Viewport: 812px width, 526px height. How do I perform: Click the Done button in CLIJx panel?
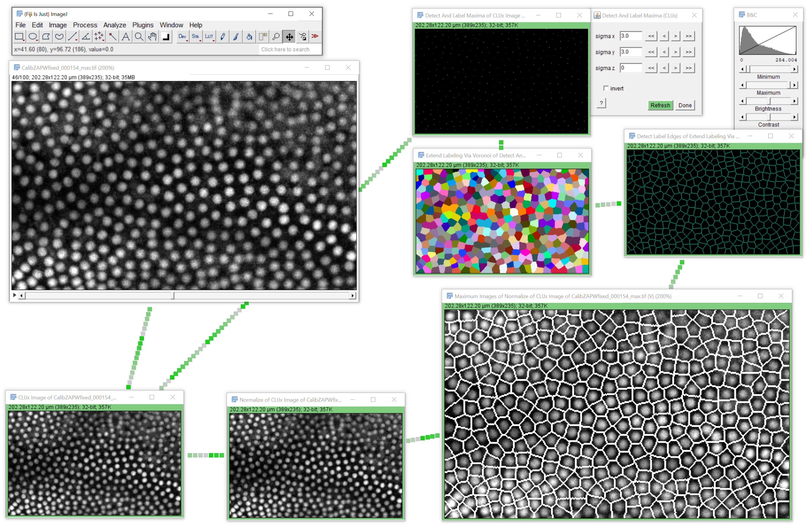click(684, 106)
